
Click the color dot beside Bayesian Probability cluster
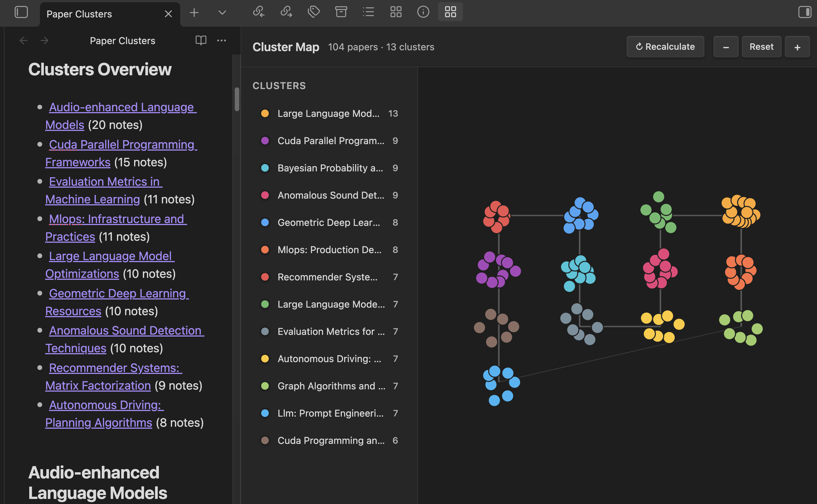[x=265, y=168]
